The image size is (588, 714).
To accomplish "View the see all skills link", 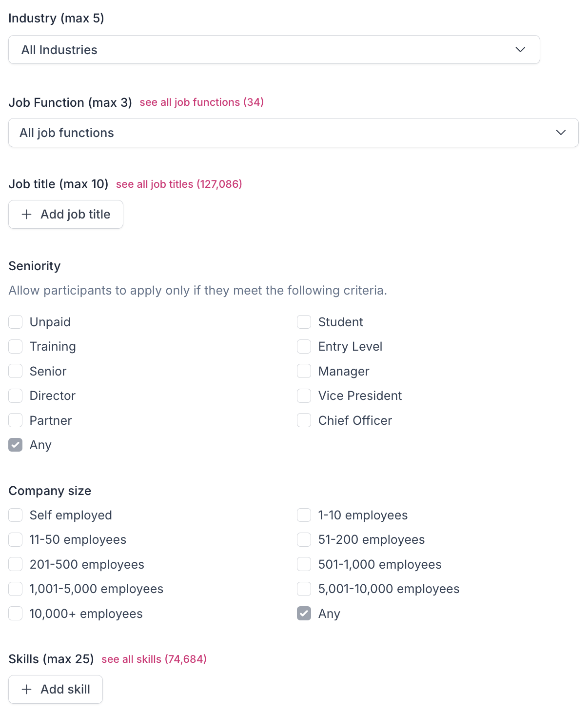I will tap(154, 659).
